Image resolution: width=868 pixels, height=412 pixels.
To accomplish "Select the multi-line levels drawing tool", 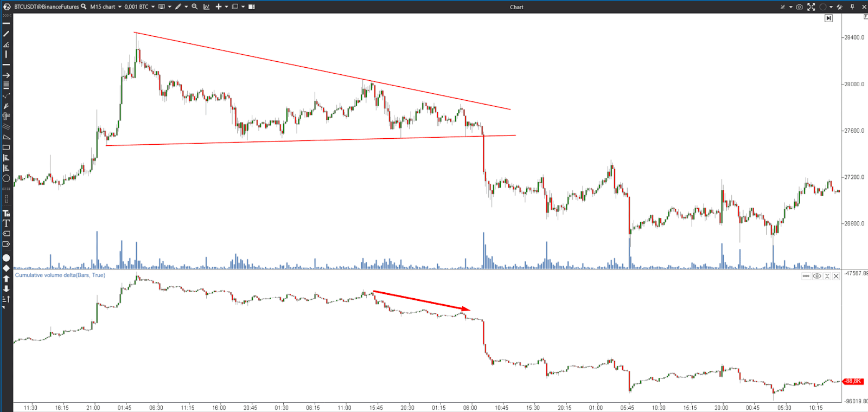I will pos(7,85).
